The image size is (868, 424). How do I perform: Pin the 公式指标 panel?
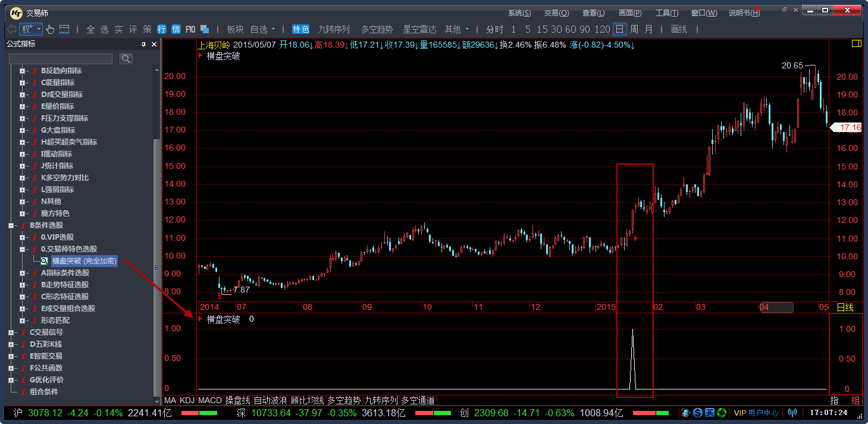[x=143, y=45]
